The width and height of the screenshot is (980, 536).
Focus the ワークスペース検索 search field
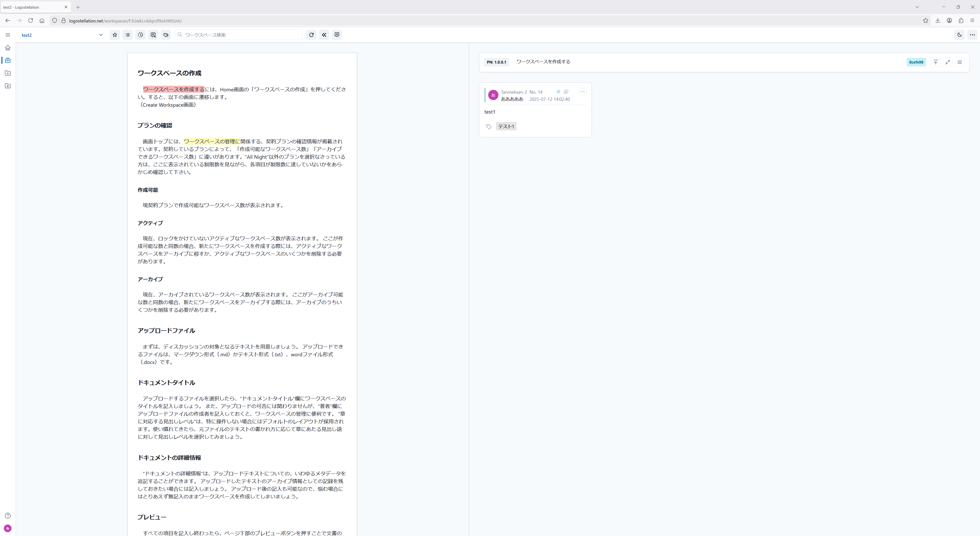tap(242, 35)
